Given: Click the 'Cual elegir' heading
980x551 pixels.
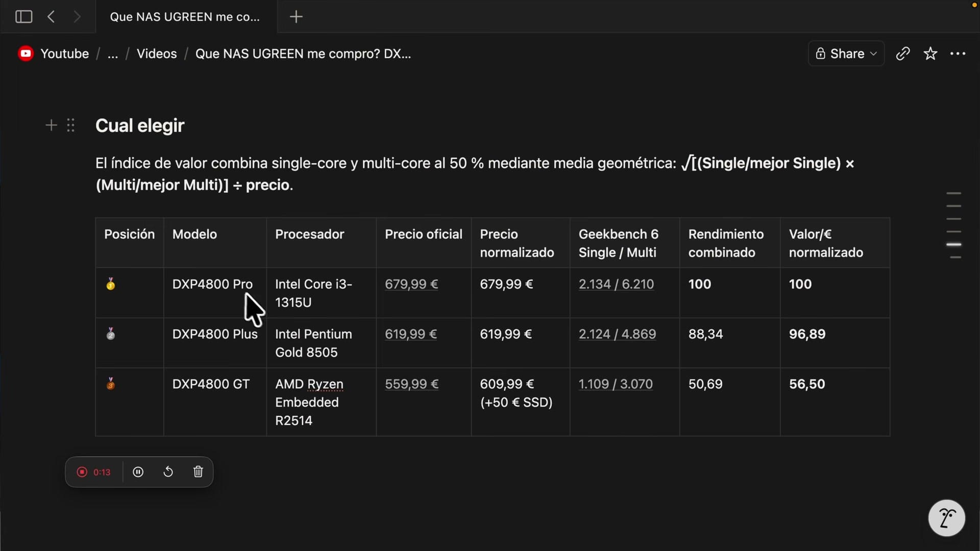Looking at the screenshot, I should [x=140, y=126].
